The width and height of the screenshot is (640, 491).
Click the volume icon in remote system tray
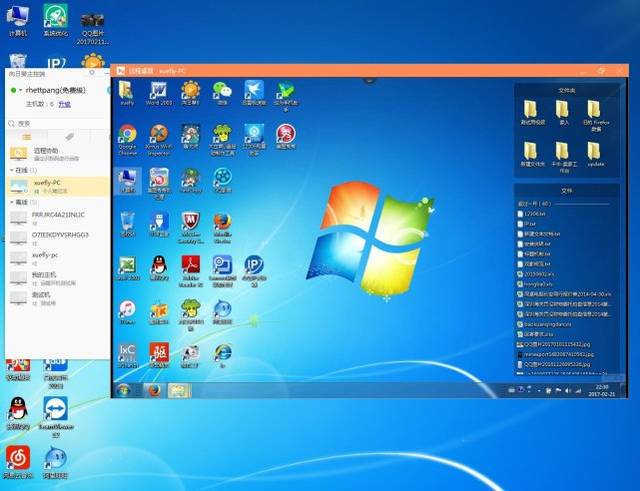(567, 391)
